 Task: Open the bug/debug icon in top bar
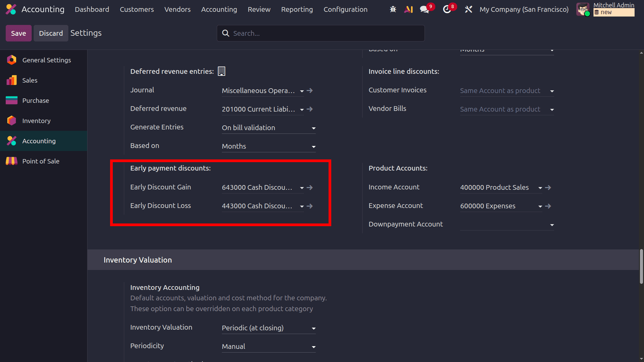click(x=393, y=9)
